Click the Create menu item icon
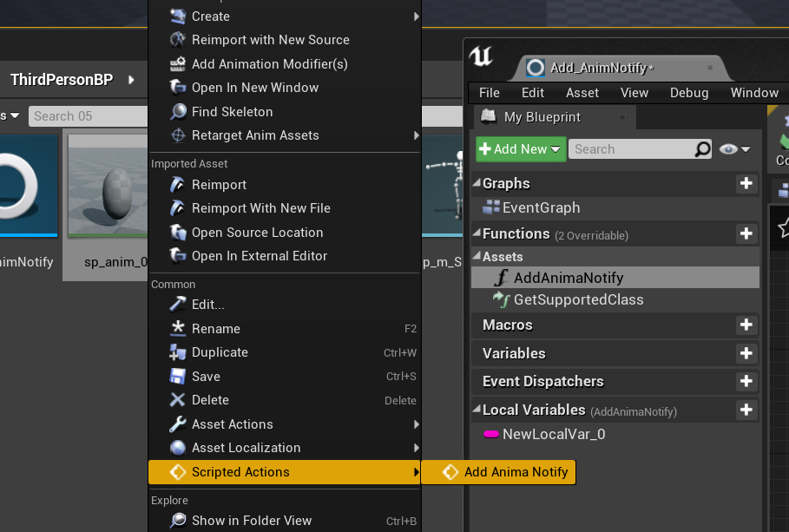Viewport: 789px width, 532px height. click(x=178, y=16)
